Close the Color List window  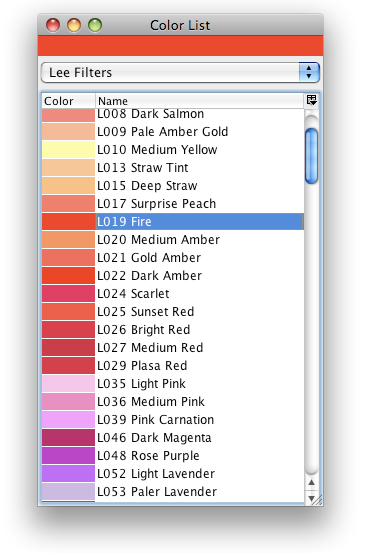point(53,25)
